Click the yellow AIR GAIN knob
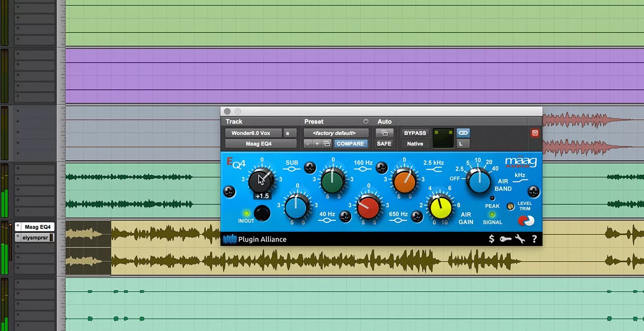 click(440, 207)
